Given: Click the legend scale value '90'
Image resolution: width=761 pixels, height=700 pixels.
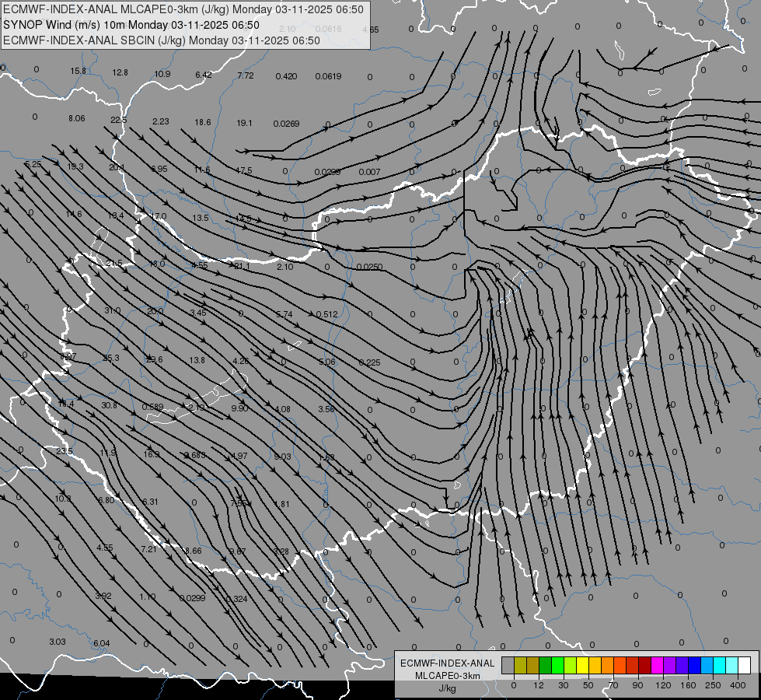Looking at the screenshot, I should point(637,685).
